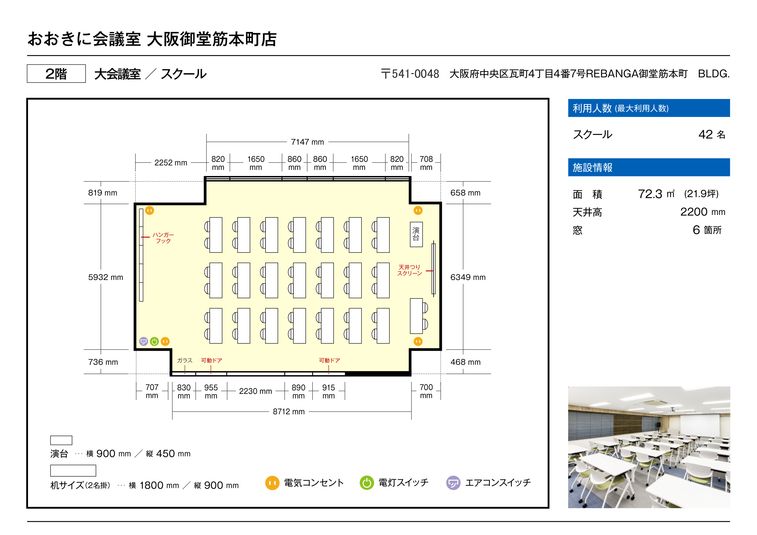Viewport: 757px width, 535px height.
Task: Click the 横 900 mm / 縦 450 mm podium size
Action: (x=139, y=453)
